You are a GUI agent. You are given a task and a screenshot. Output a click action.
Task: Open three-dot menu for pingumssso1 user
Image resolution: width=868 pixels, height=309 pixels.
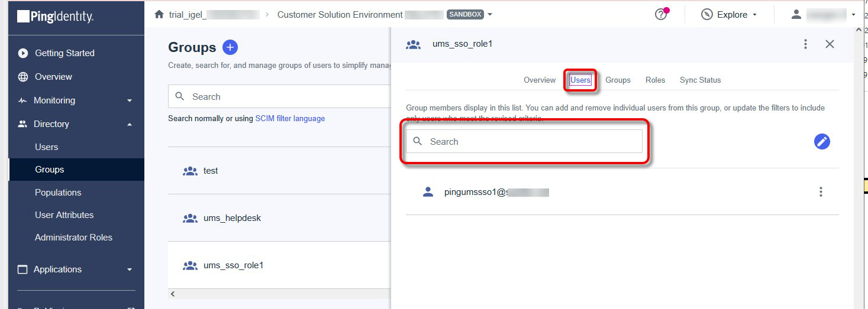click(821, 192)
